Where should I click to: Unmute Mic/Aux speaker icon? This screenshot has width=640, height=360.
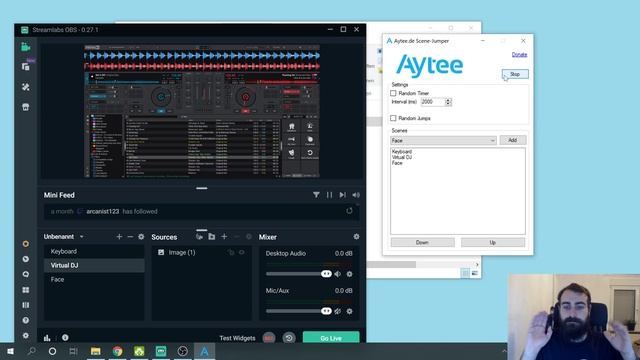[x=338, y=311]
